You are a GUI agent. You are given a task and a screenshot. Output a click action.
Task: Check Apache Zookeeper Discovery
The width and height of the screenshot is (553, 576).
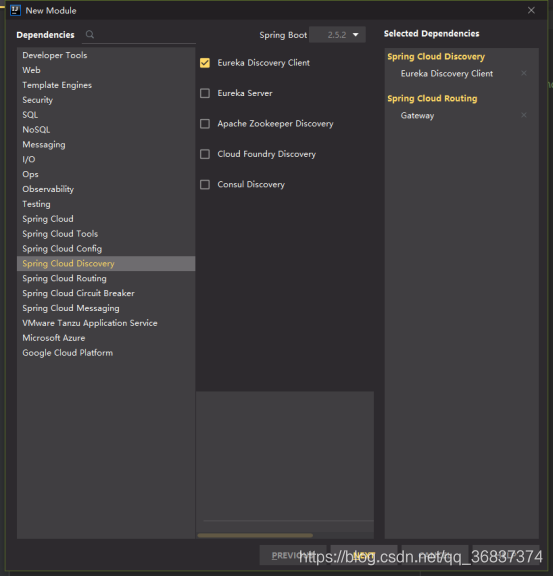pos(205,124)
